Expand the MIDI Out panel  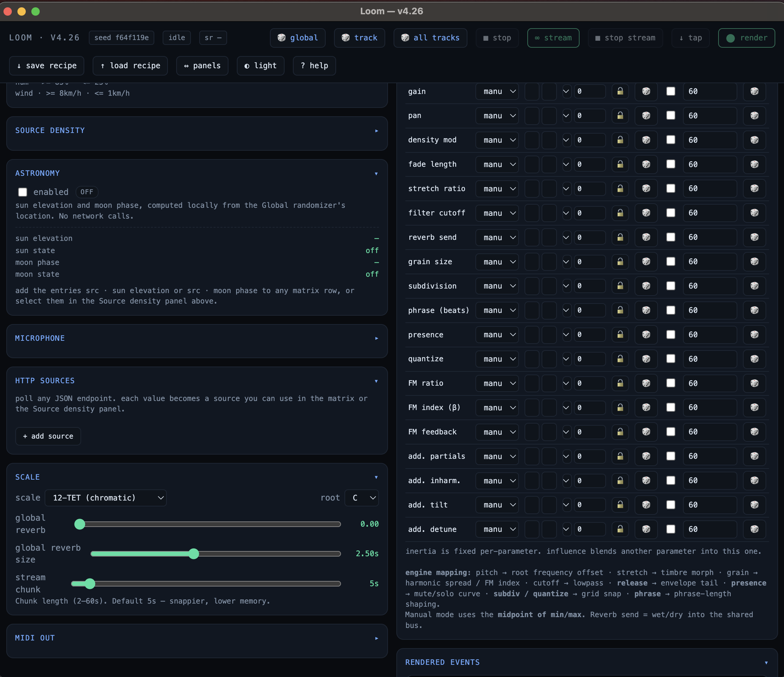tap(377, 638)
